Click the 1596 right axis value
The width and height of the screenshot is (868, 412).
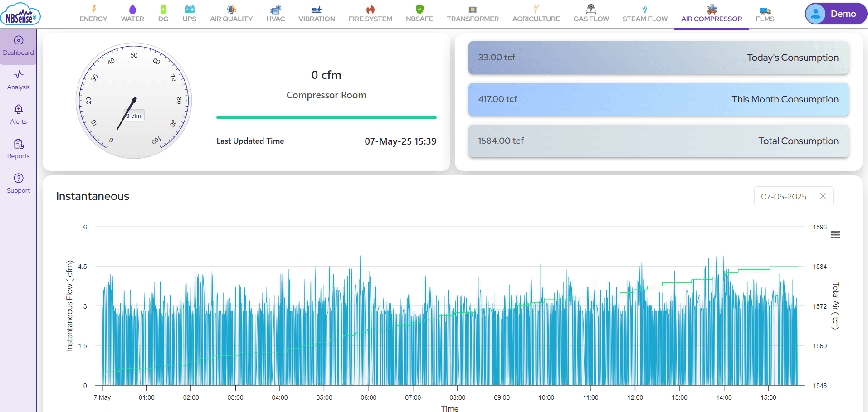[819, 227]
